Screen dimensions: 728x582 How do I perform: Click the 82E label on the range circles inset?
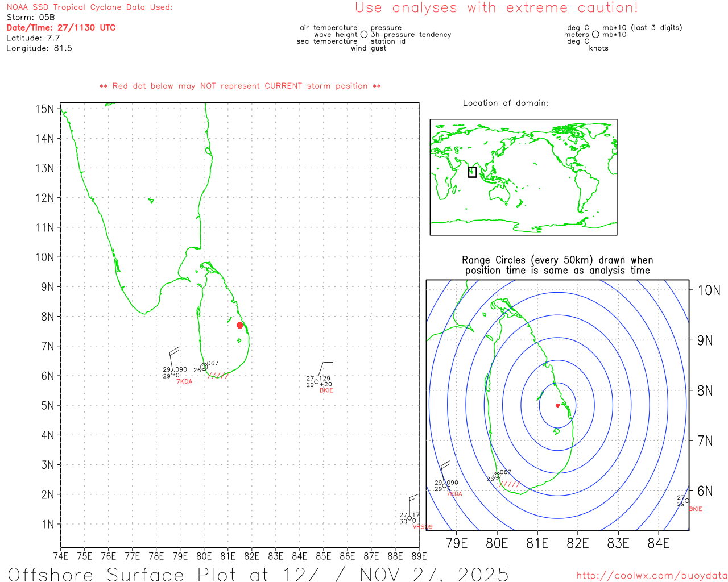578,543
